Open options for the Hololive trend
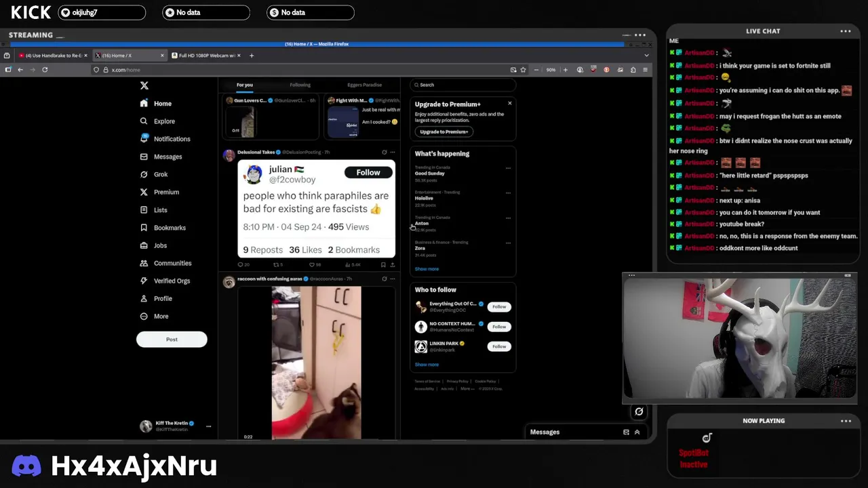This screenshot has width=868, height=488. pyautogui.click(x=508, y=192)
